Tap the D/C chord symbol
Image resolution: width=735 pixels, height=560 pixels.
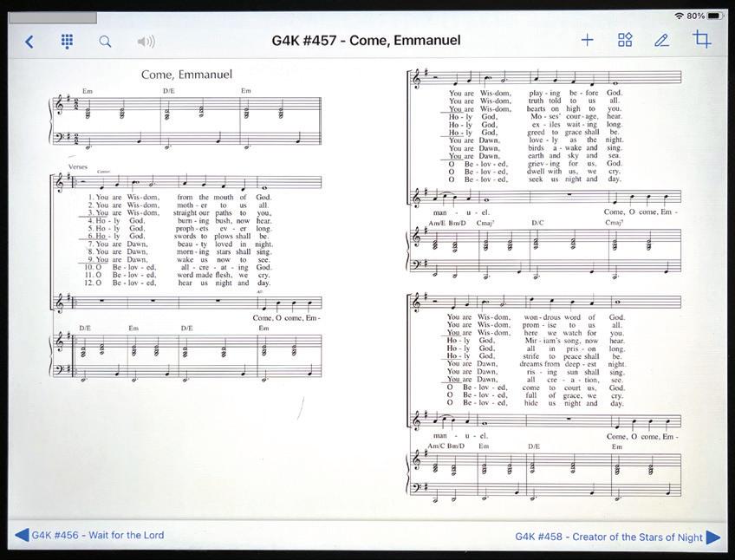pos(537,223)
